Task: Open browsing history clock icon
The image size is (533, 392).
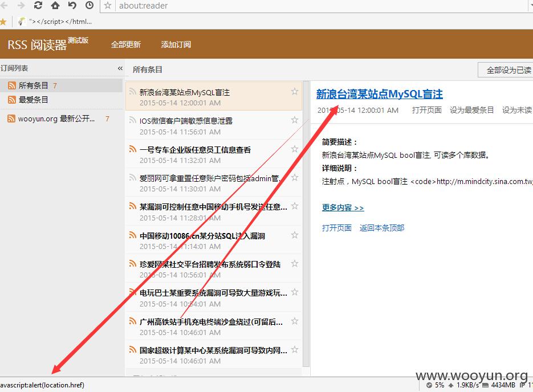Action: pyautogui.click(x=89, y=5)
